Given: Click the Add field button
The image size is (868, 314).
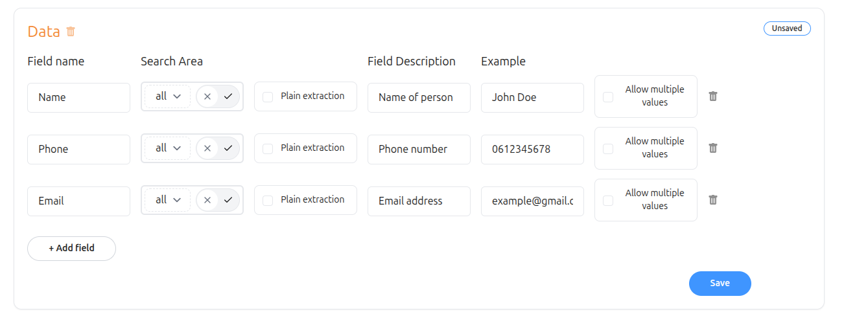Looking at the screenshot, I should pyautogui.click(x=71, y=248).
